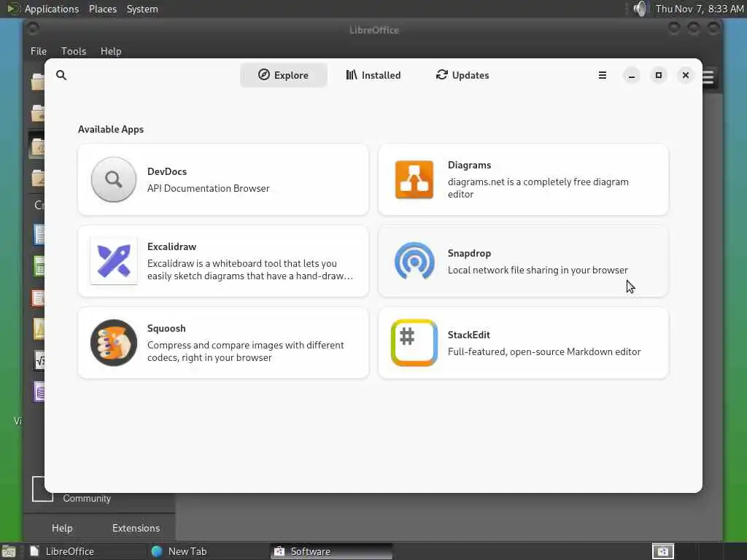The height and width of the screenshot is (560, 747).
Task: Open the Squoosh app card
Action: coord(223,343)
